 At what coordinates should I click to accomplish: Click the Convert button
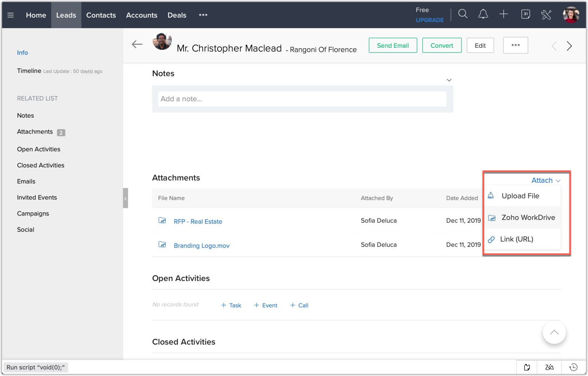click(x=442, y=45)
